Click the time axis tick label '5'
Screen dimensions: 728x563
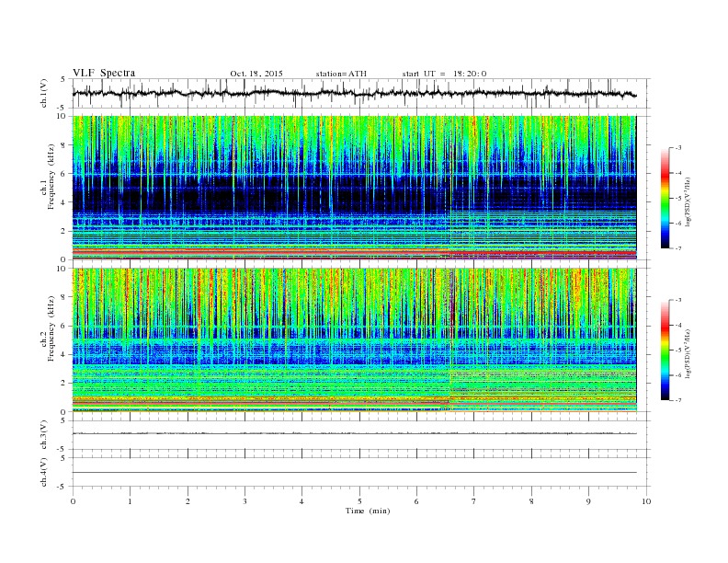(x=359, y=501)
